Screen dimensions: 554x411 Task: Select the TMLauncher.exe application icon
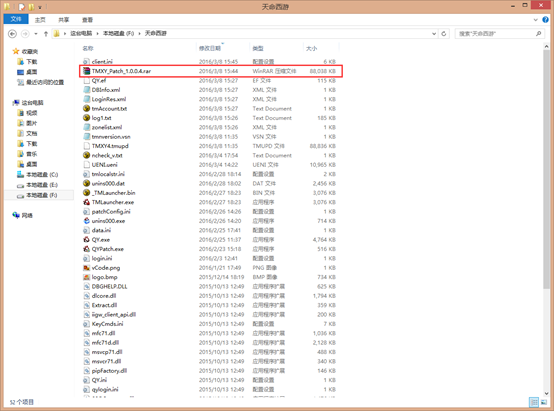[87, 202]
